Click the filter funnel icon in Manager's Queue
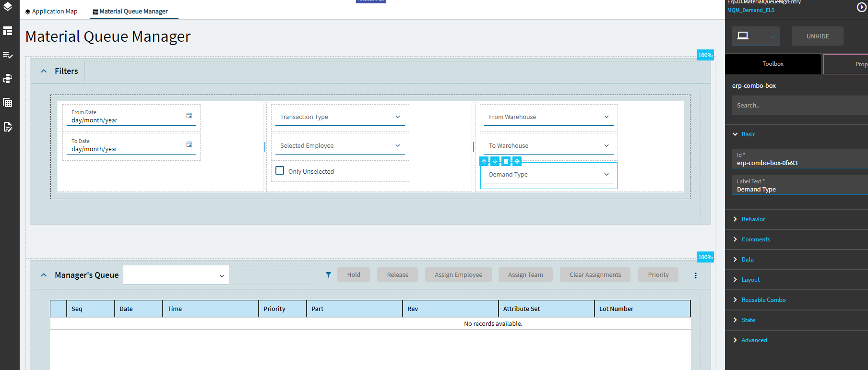The image size is (868, 370). point(328,275)
